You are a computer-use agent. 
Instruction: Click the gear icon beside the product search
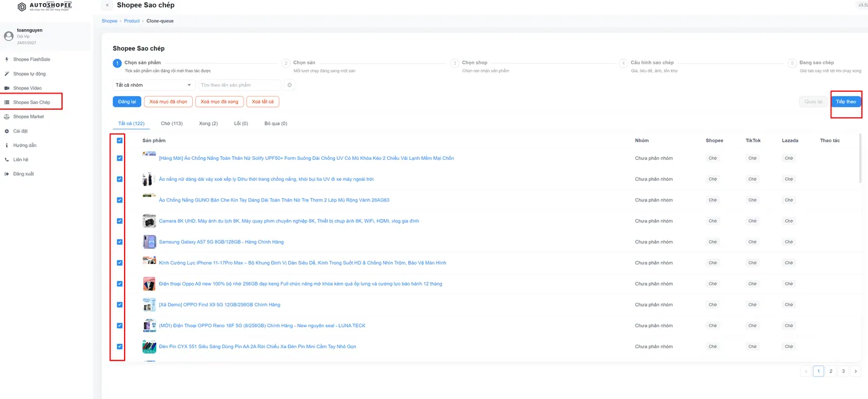(x=289, y=85)
